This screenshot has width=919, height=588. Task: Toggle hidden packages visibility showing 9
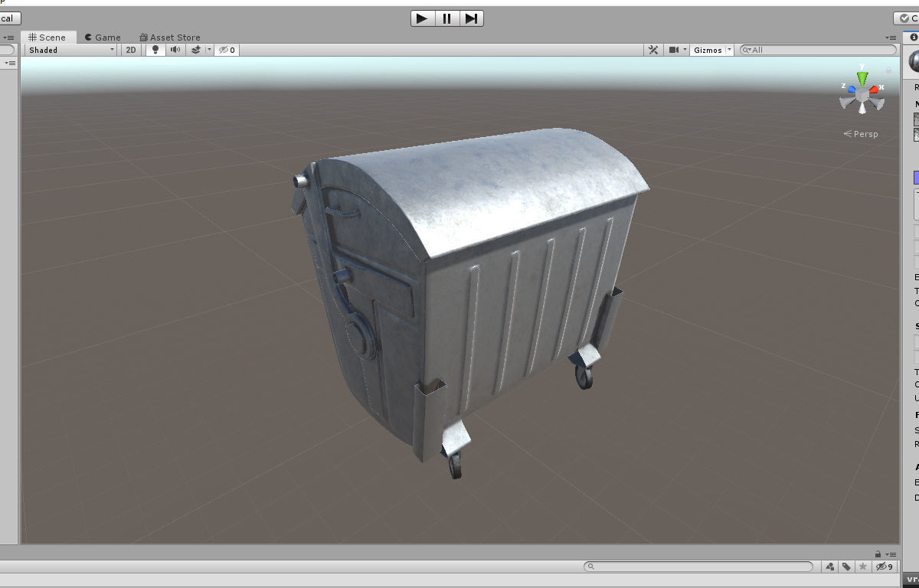click(x=885, y=567)
